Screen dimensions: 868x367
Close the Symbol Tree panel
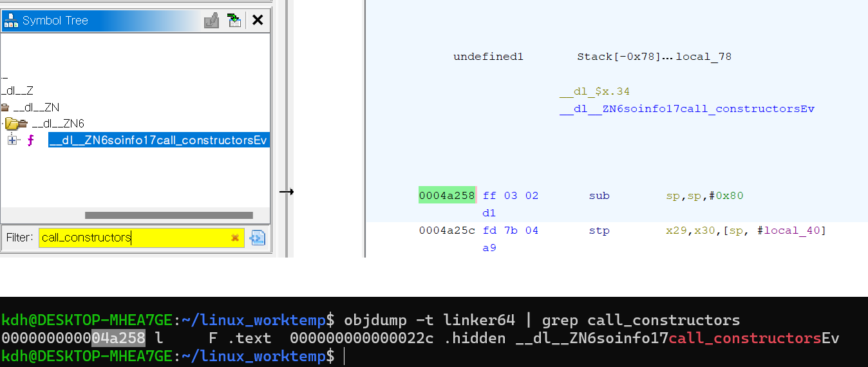pyautogui.click(x=258, y=21)
